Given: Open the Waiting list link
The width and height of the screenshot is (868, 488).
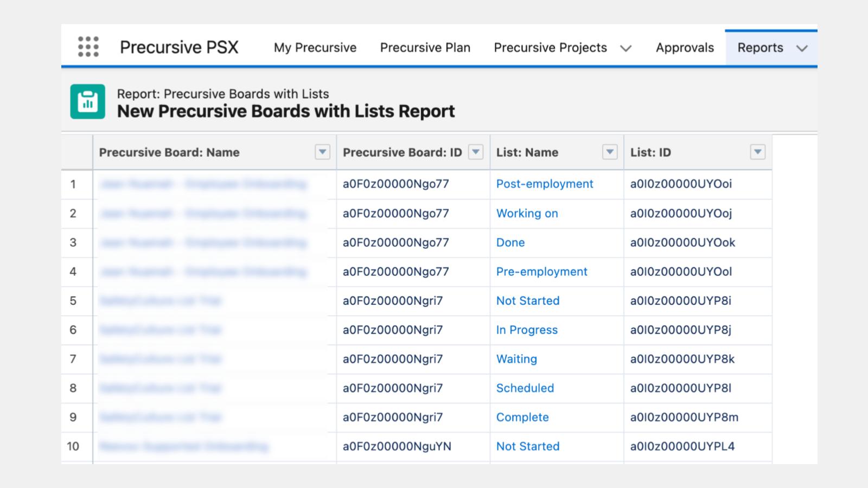Looking at the screenshot, I should tap(516, 359).
